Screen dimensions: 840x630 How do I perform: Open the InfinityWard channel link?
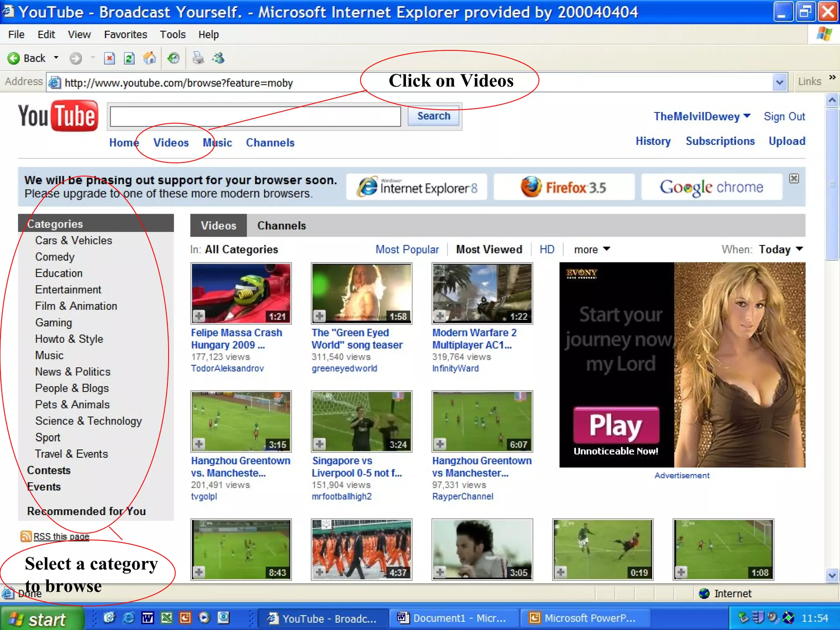point(455,368)
